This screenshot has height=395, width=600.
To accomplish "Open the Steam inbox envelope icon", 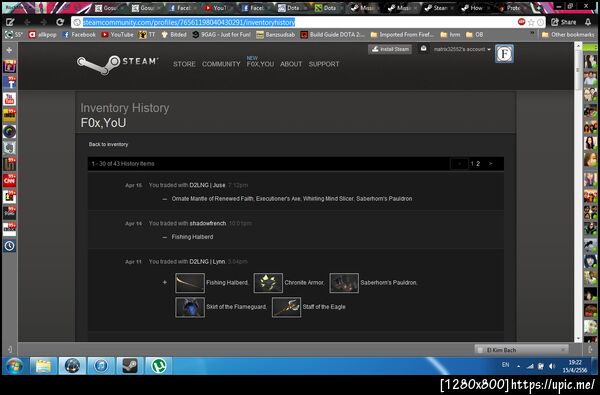I will coord(423,49).
